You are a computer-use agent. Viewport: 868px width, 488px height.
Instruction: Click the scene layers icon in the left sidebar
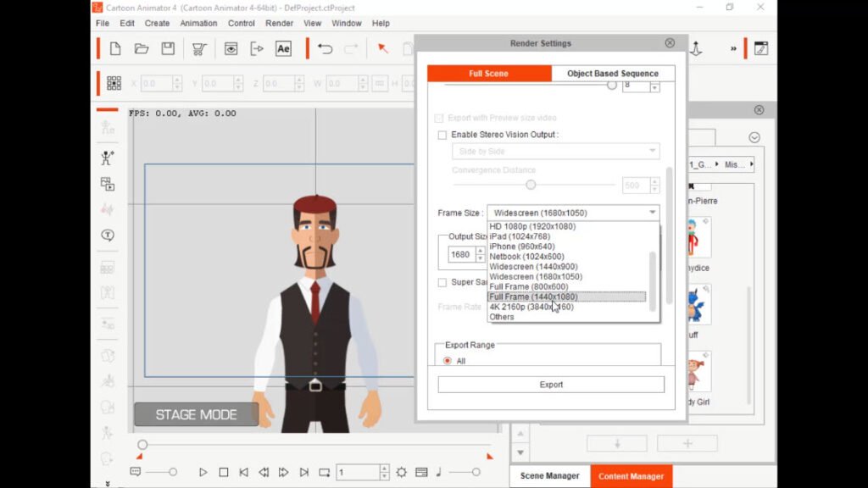[108, 184]
